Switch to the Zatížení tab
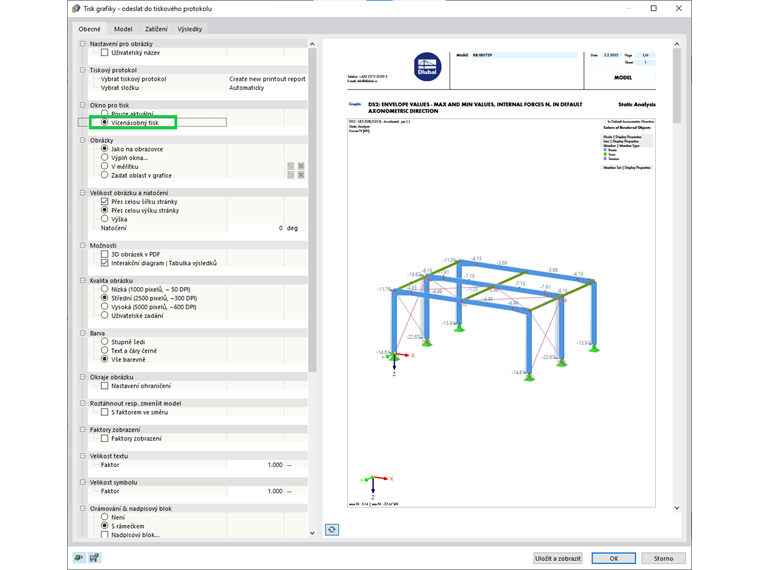The image size is (760, 570). point(156,29)
